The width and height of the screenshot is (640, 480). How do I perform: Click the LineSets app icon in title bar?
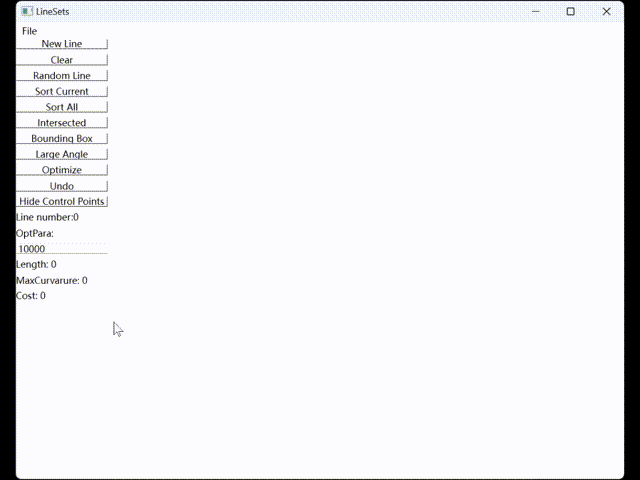point(27,11)
